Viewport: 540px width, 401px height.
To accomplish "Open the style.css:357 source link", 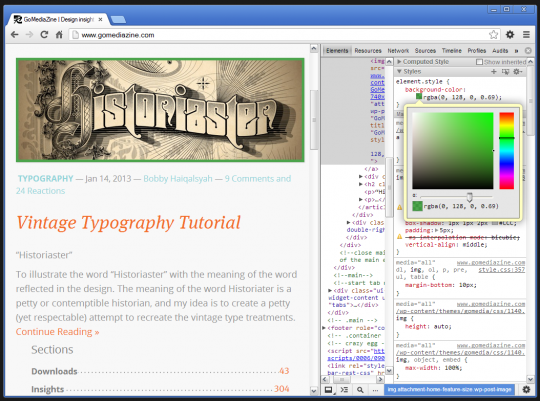I will pos(501,270).
